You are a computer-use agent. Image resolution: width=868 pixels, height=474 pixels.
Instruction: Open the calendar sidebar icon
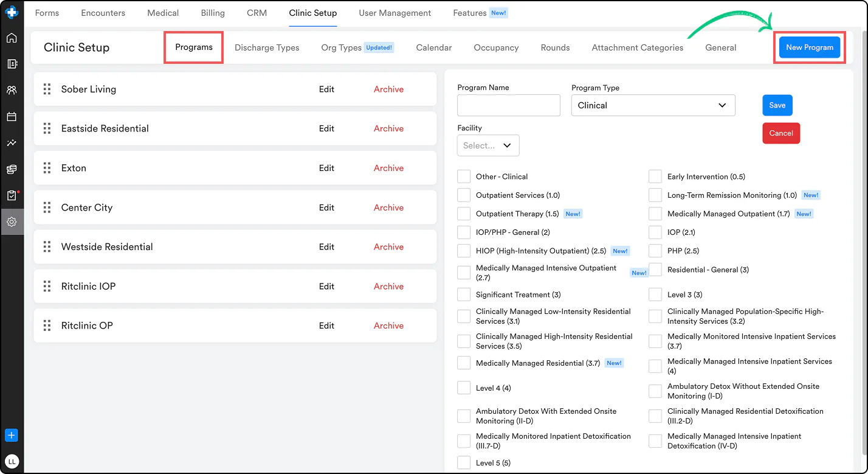point(12,117)
